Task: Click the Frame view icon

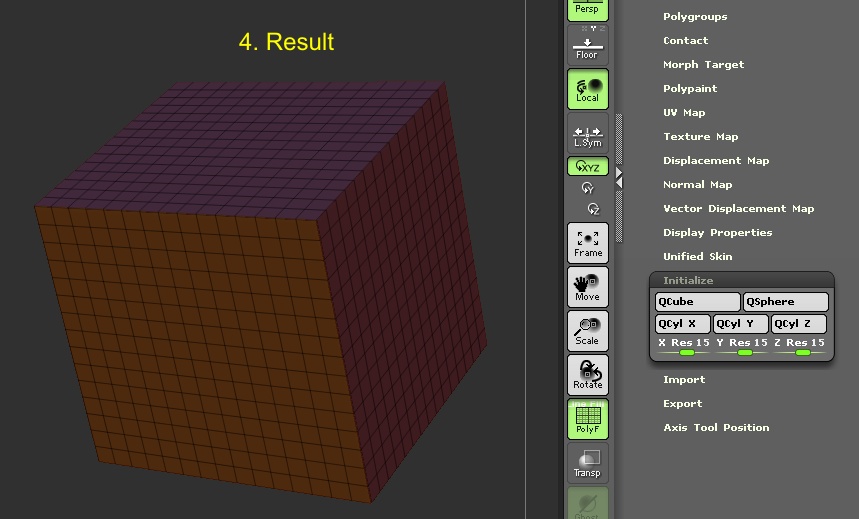Action: click(587, 243)
